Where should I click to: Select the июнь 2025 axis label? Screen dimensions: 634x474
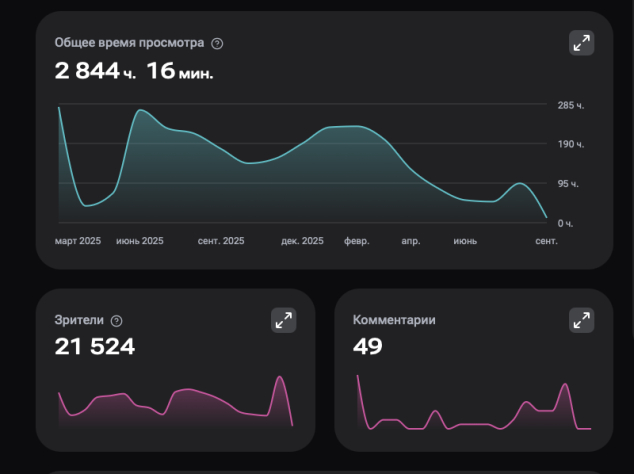pos(140,241)
